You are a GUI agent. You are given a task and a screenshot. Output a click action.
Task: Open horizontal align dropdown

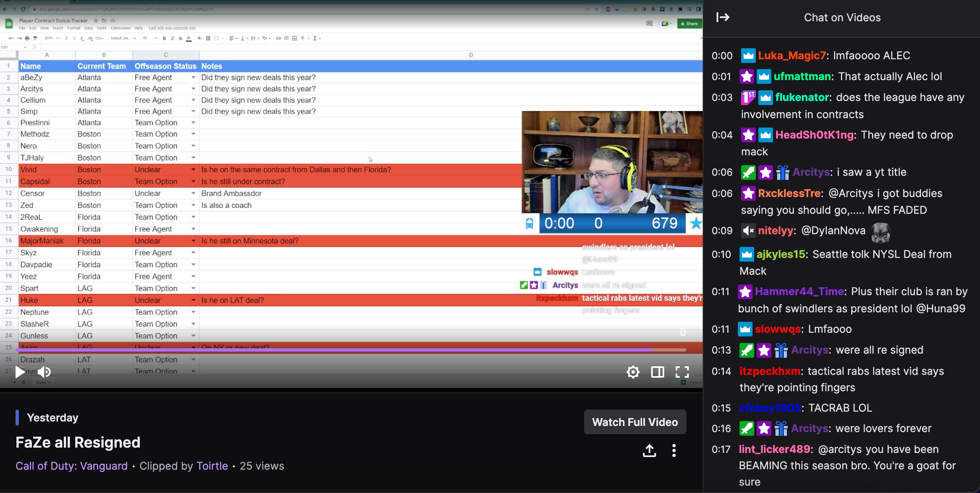[x=233, y=38]
